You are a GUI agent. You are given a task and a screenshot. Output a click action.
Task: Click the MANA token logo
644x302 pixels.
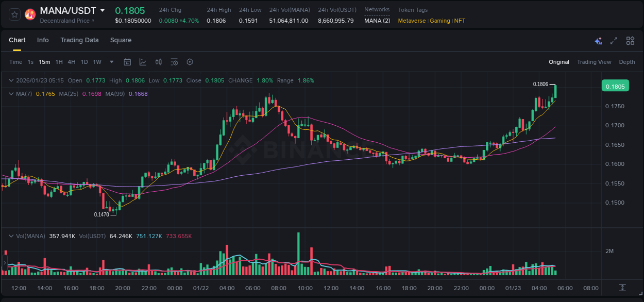click(x=30, y=14)
